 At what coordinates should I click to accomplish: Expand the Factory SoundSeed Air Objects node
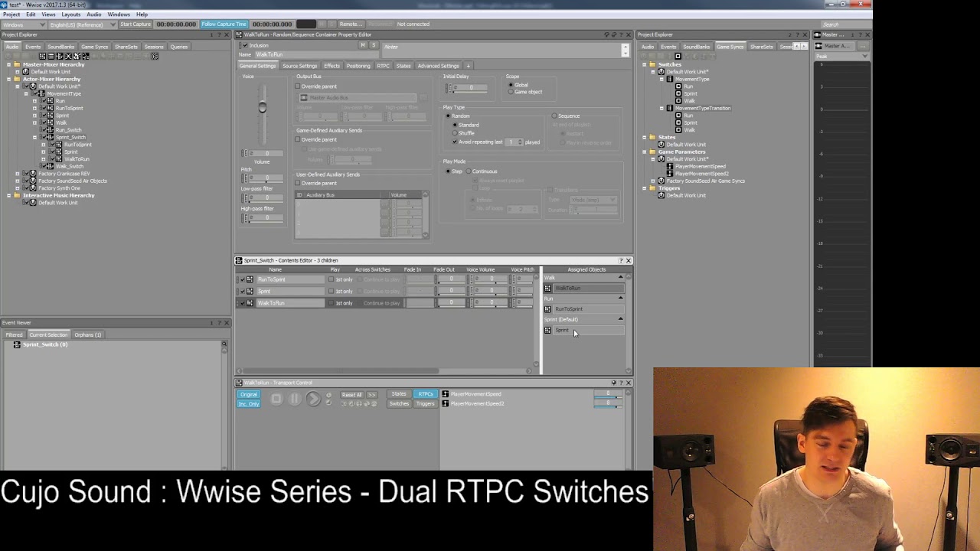(18, 181)
